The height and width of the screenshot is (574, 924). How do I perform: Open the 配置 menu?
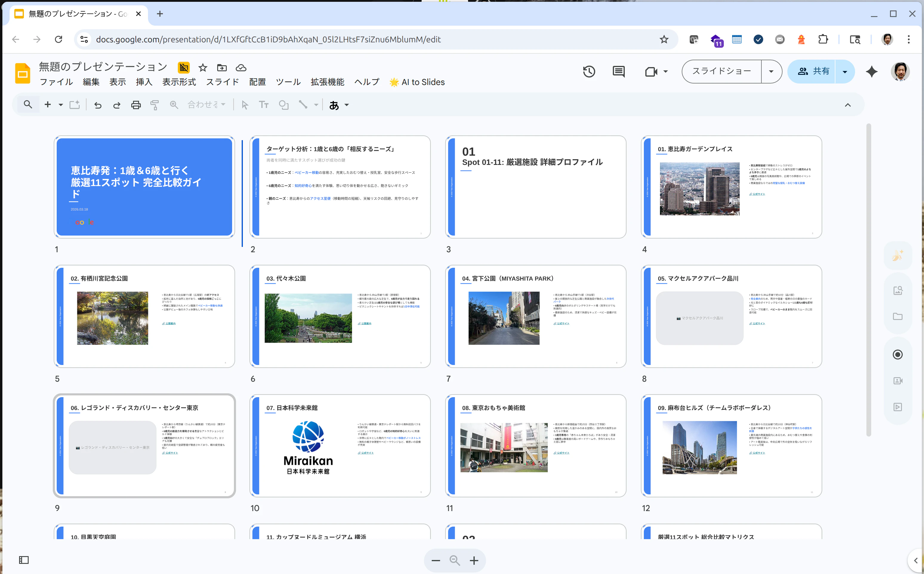coord(257,82)
